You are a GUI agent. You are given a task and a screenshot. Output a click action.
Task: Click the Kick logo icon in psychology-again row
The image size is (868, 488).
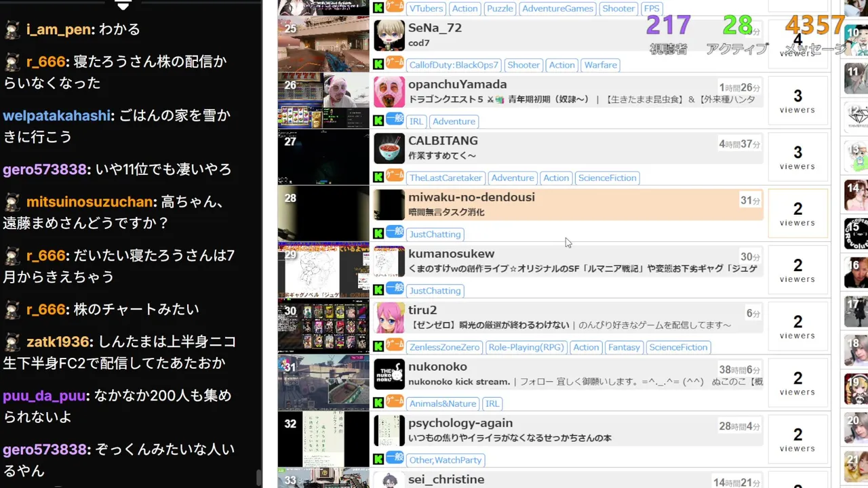pyautogui.click(x=378, y=458)
